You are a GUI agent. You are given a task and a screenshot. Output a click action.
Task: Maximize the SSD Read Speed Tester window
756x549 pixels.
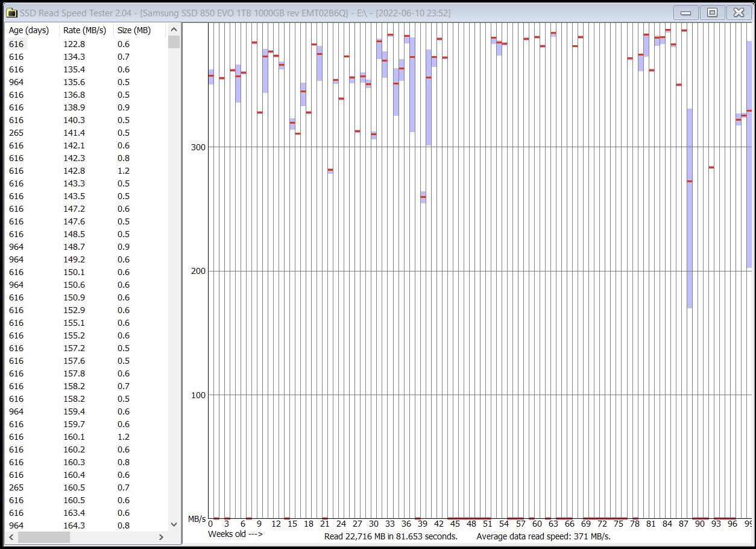[x=712, y=12]
